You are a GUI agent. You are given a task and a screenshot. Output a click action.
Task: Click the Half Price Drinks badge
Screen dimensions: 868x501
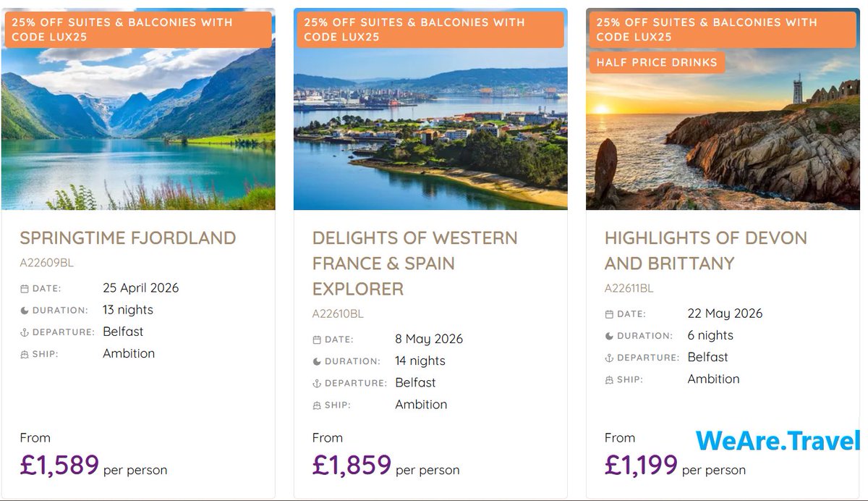coord(657,62)
